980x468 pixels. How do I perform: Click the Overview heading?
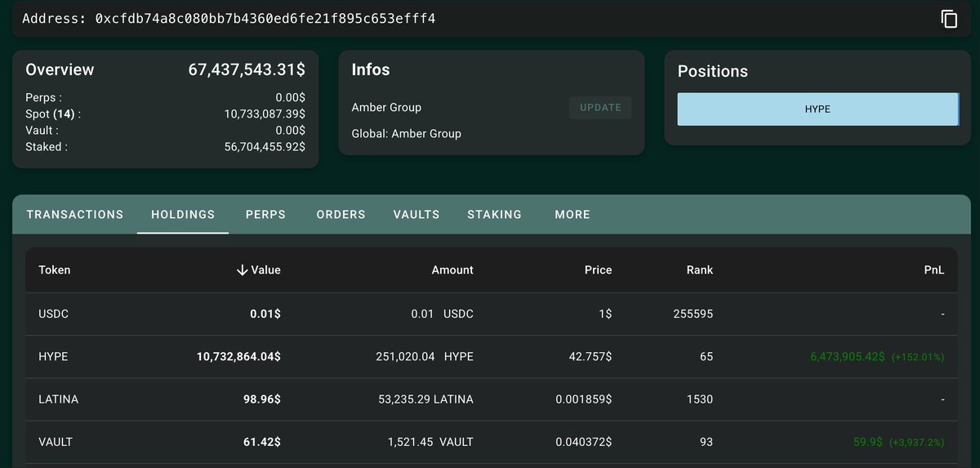point(60,69)
